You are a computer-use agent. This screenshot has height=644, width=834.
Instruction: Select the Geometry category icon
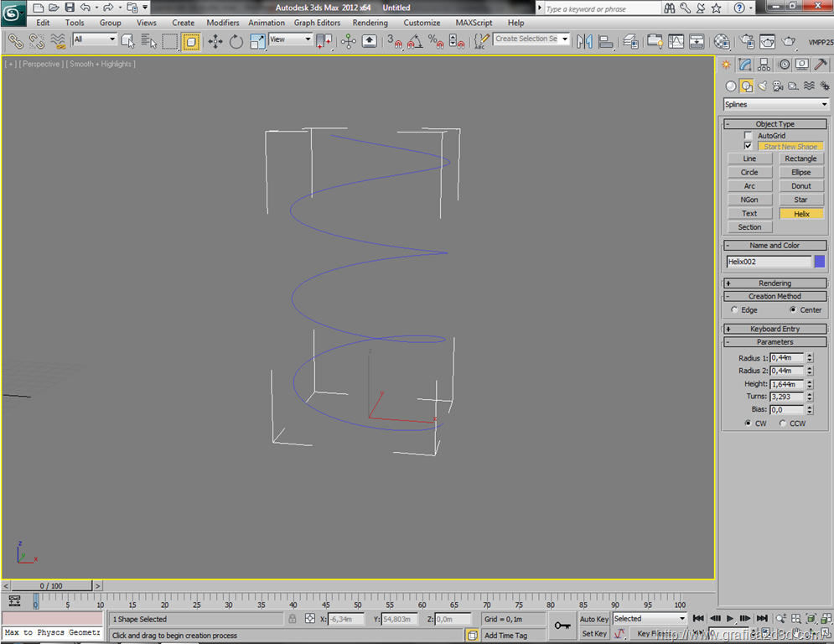[731, 86]
